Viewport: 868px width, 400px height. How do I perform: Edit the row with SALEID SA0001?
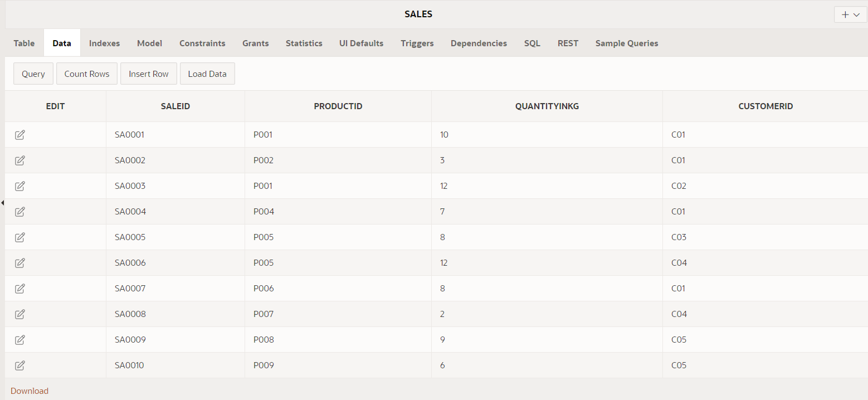point(20,134)
